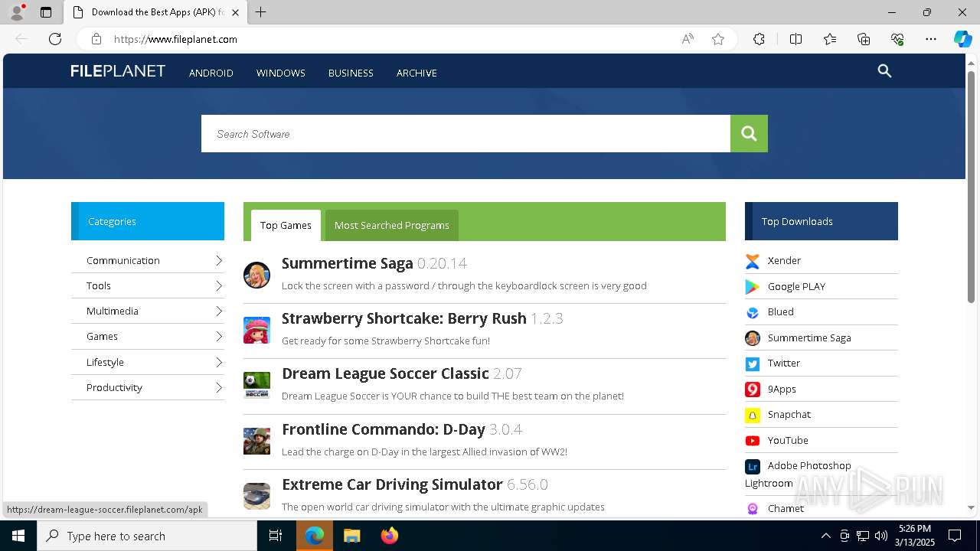Click the Search Software input field
The image size is (980, 551).
[465, 134]
